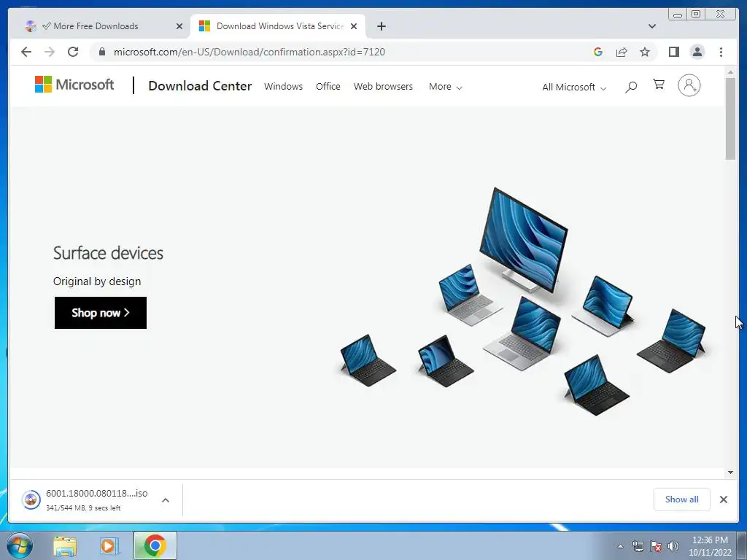The width and height of the screenshot is (747, 560).
Task: Open the Office menu item
Action: tap(328, 87)
